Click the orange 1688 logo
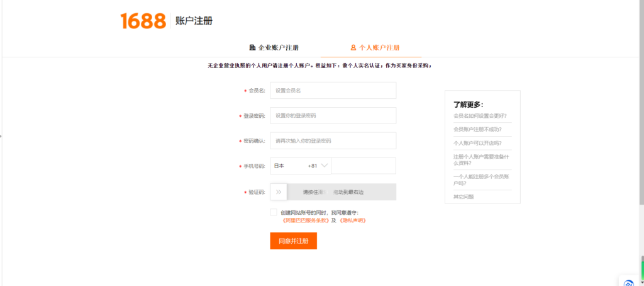Screen dimensions: 644x286 coord(143,21)
